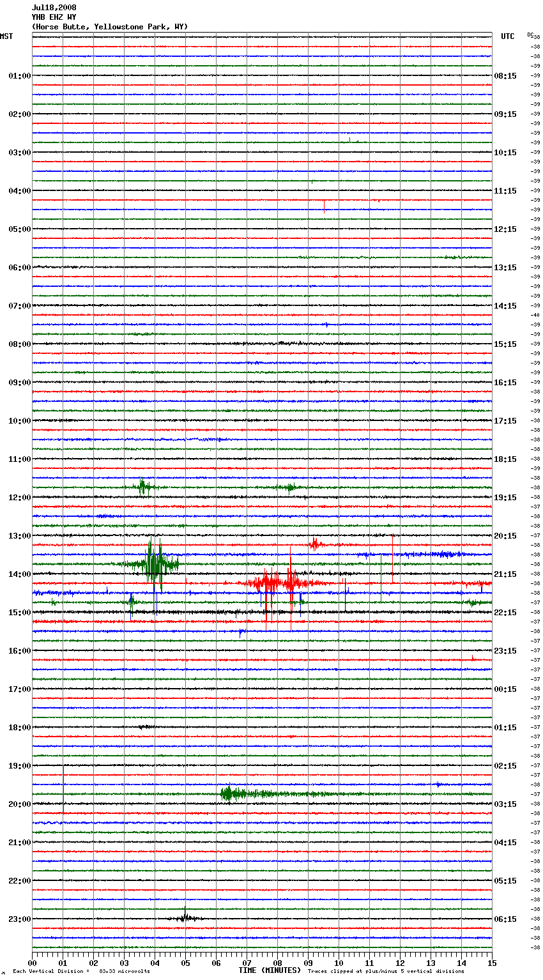Click the 22:00 MST time label
Screen dimensions: 543x980
19,881
